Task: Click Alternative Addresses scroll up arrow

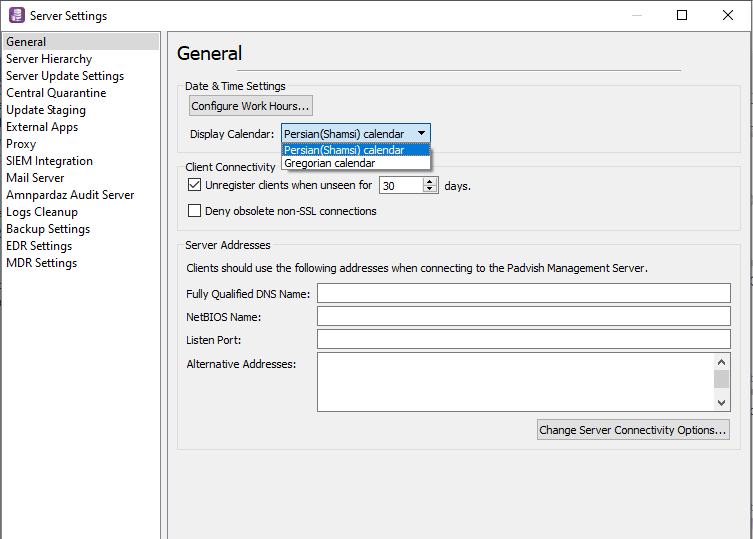Action: (x=721, y=362)
